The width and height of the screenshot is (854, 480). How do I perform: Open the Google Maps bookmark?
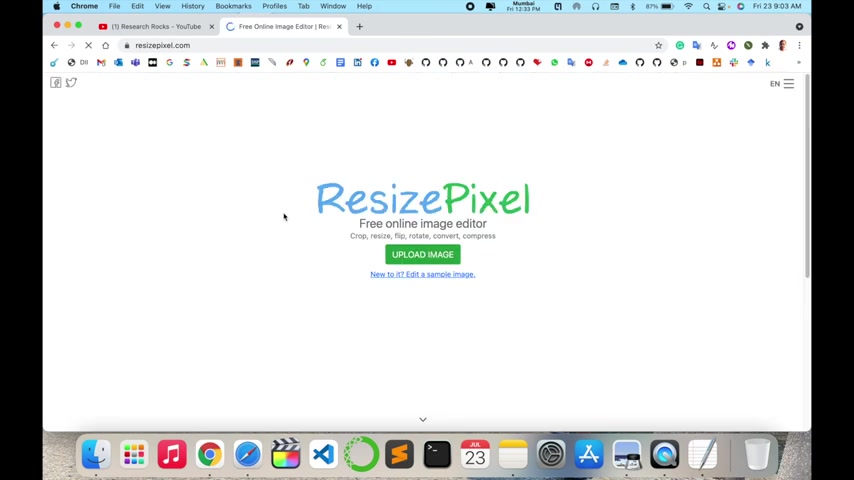[x=306, y=63]
